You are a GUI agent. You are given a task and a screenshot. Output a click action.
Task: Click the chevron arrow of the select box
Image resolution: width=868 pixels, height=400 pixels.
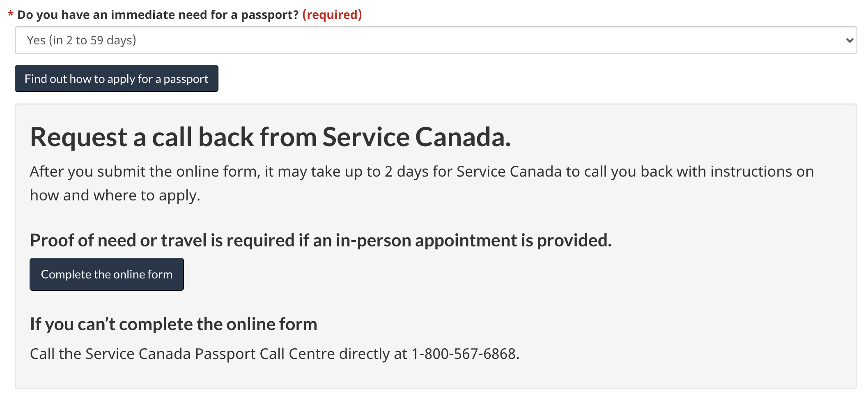click(x=849, y=40)
